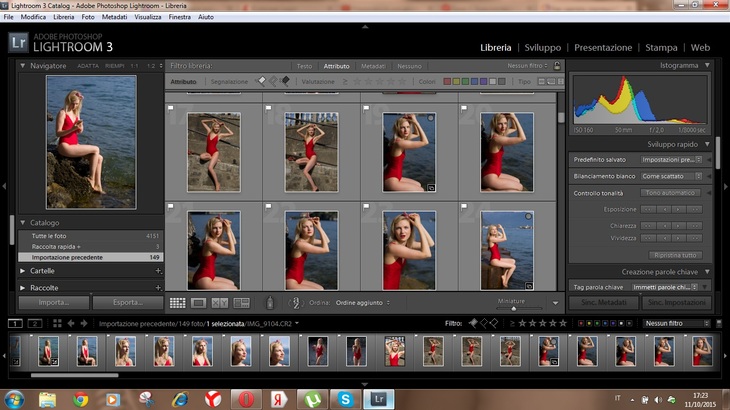
Task: Toggle sort direction a-z icon
Action: point(296,303)
